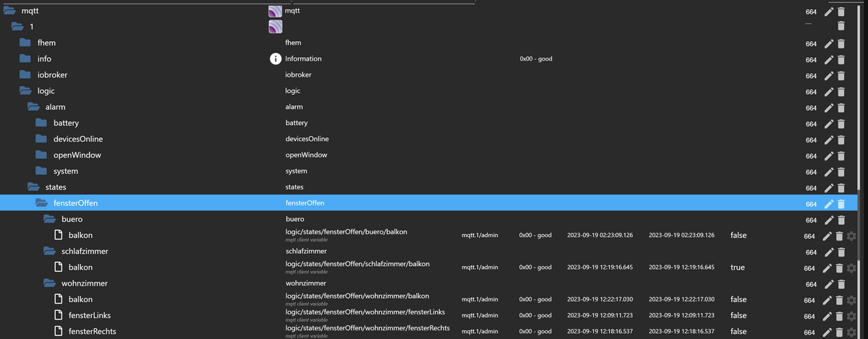Collapse the wohnzimmer folder
Image resolution: width=868 pixels, height=339 pixels.
[50, 283]
